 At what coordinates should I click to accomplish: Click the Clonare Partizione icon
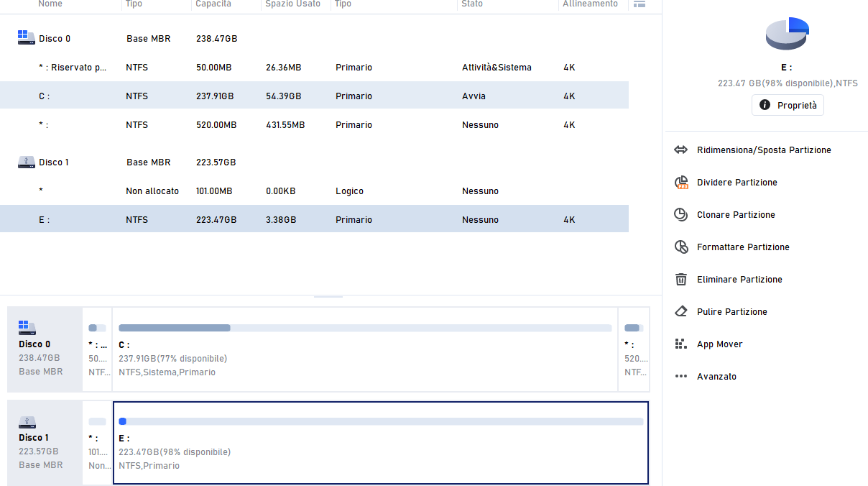681,215
